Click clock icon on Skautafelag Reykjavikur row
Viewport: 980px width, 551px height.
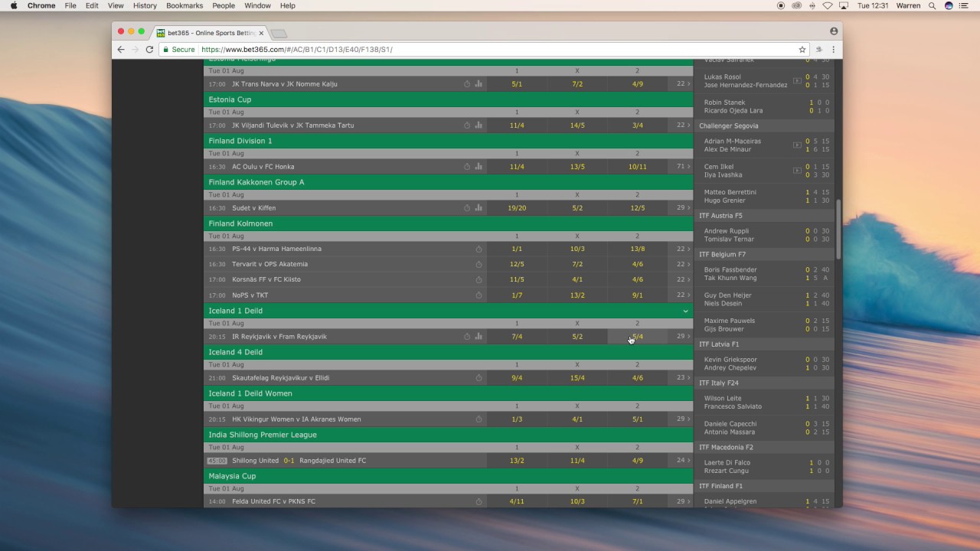pyautogui.click(x=479, y=378)
